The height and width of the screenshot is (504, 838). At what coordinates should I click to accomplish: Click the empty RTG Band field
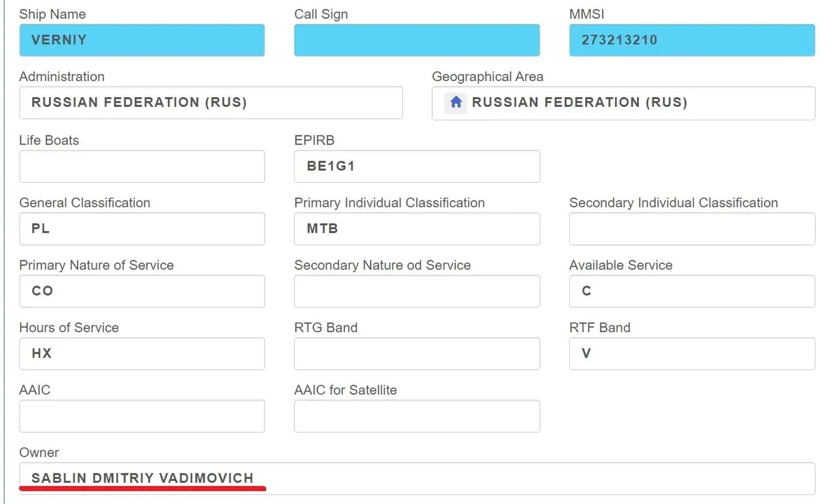point(417,353)
